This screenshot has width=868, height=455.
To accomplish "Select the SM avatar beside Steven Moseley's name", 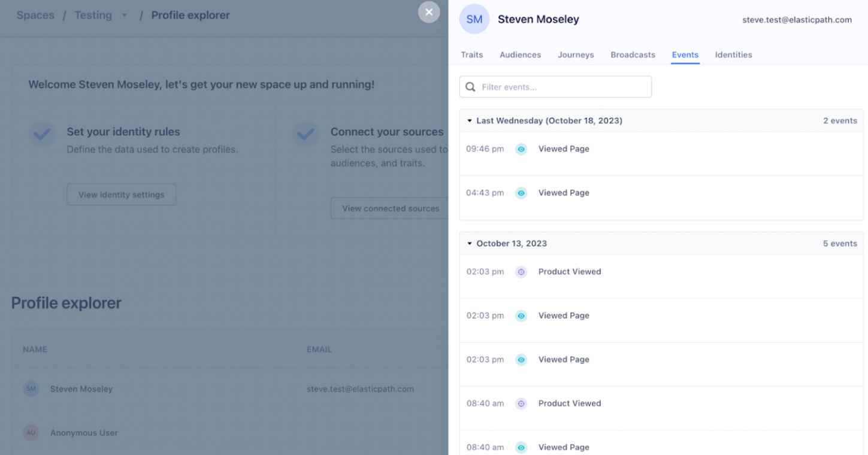I will [474, 19].
